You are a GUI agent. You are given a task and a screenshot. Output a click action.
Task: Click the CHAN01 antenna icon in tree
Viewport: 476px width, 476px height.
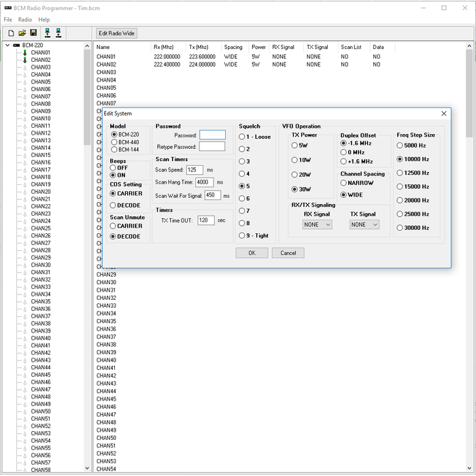point(24,53)
